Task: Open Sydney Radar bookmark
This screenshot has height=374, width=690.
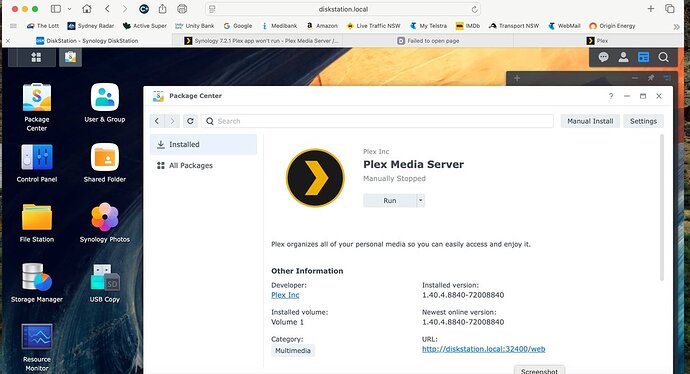Action: coord(91,26)
